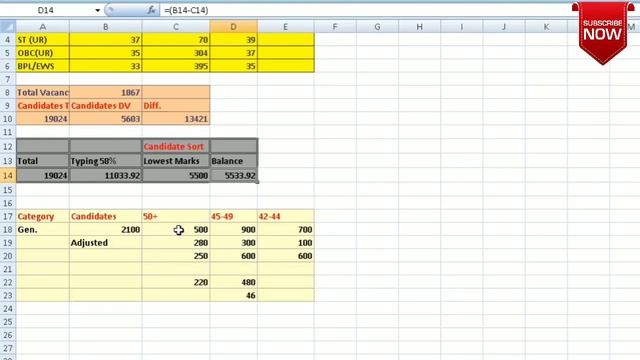The width and height of the screenshot is (640, 360).
Task: Select column A header
Action: pos(42,27)
